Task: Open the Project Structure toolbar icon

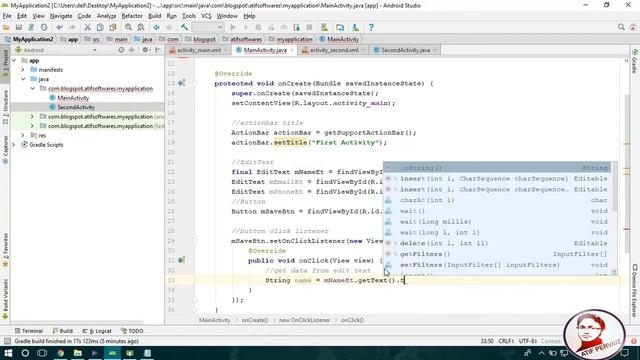Action: coord(340,27)
